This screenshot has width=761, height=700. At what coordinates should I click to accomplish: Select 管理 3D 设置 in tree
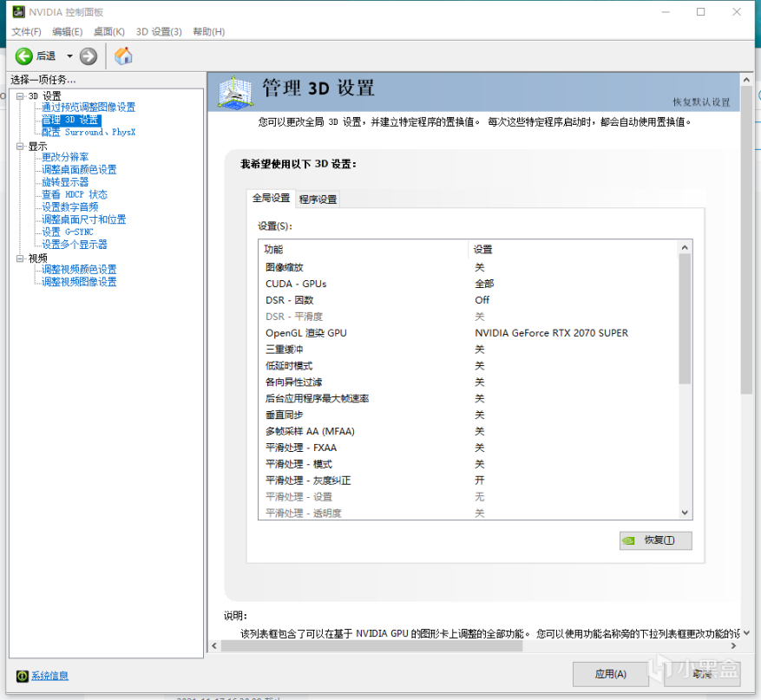tap(71, 120)
